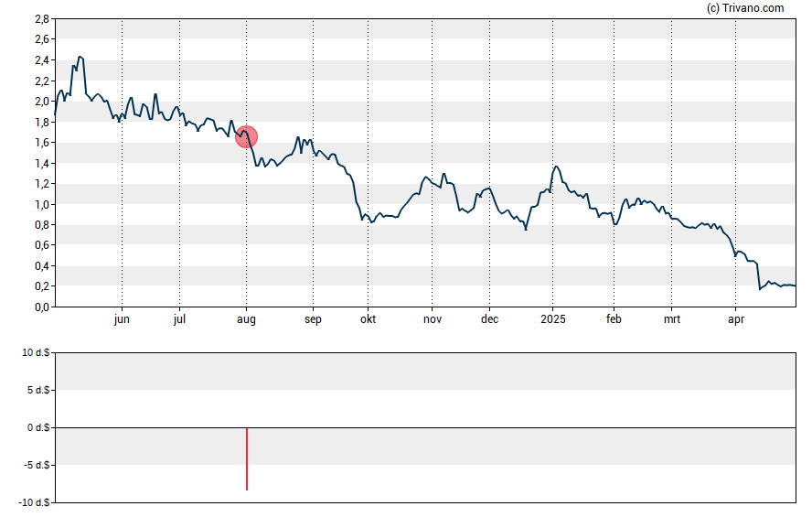
Task: Click the '0,0' price axis value
Action: 42,307
